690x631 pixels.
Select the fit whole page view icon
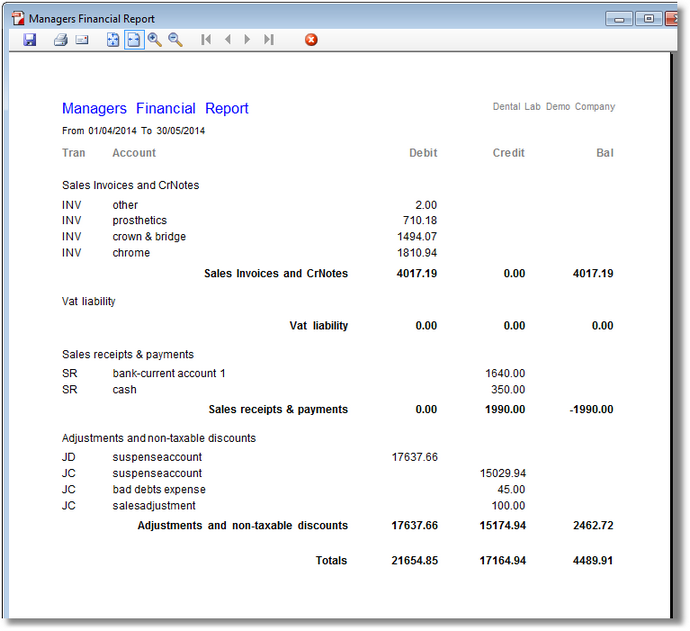(x=113, y=40)
